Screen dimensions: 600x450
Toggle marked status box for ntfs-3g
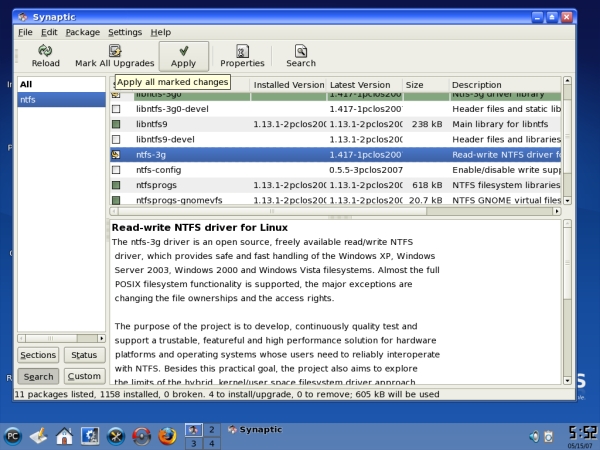[116, 155]
